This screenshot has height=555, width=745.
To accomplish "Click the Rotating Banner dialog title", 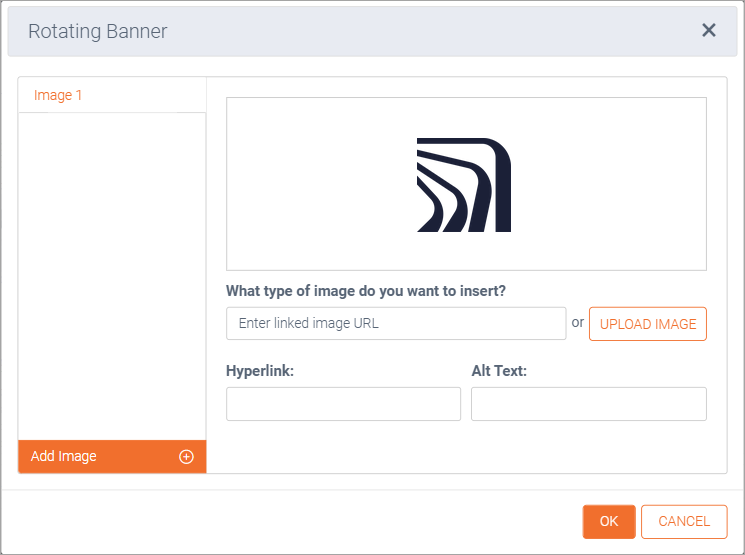I will tap(98, 31).
